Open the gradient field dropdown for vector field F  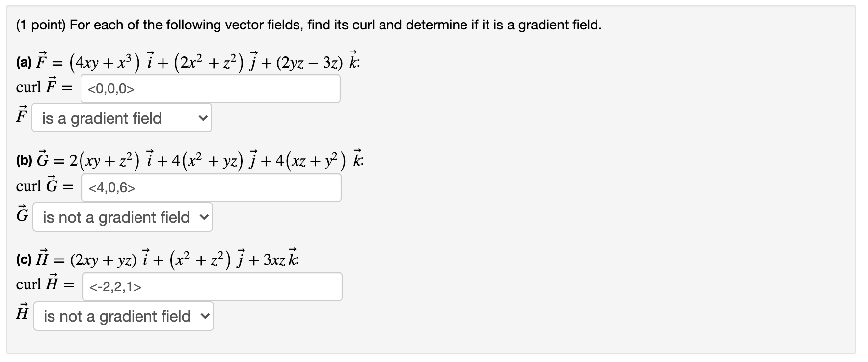coord(121,118)
